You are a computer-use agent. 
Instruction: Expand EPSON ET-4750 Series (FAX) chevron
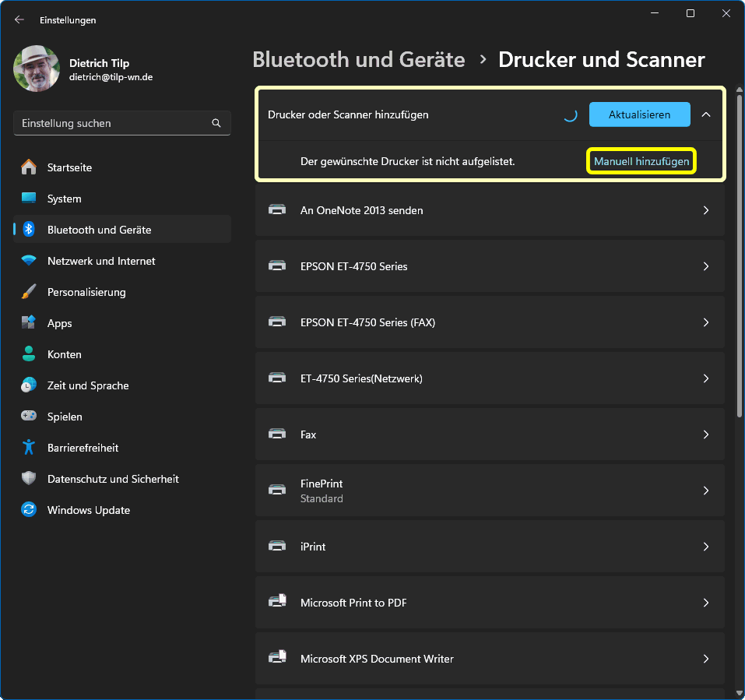tap(706, 322)
